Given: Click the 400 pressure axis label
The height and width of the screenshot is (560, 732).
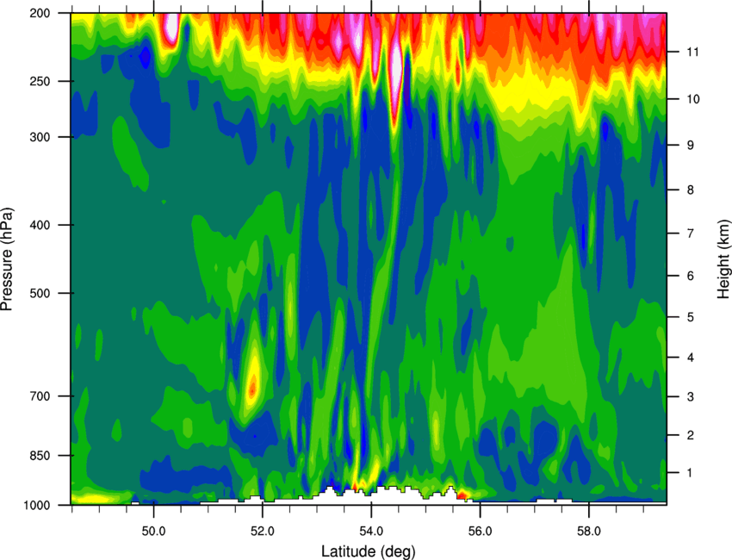Looking at the screenshot, I should (x=40, y=225).
